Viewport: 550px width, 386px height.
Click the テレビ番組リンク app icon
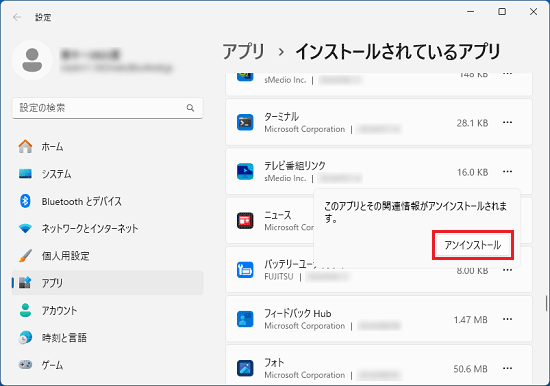click(x=245, y=172)
